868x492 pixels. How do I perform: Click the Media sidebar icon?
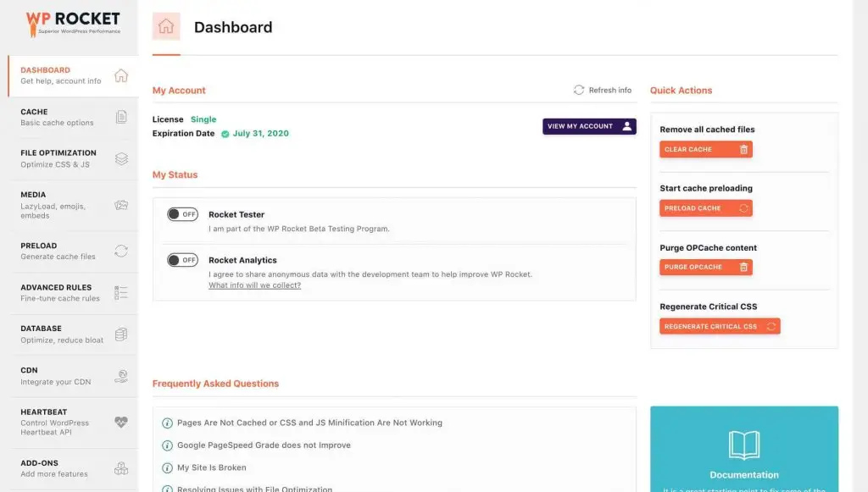(x=121, y=204)
